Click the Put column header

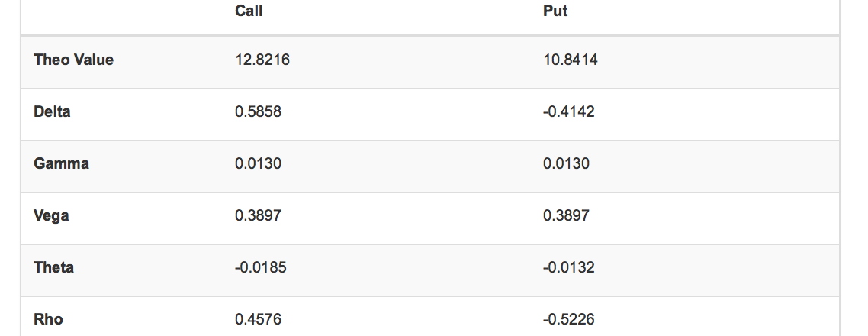555,11
